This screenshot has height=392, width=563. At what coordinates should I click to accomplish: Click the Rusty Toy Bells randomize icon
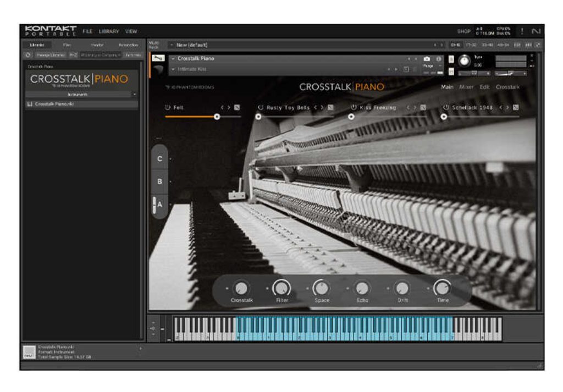pos(330,107)
